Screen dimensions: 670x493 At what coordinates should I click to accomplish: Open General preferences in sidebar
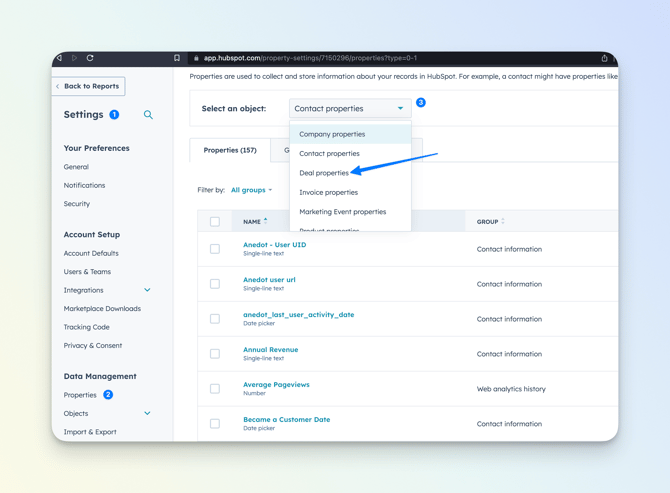point(76,167)
